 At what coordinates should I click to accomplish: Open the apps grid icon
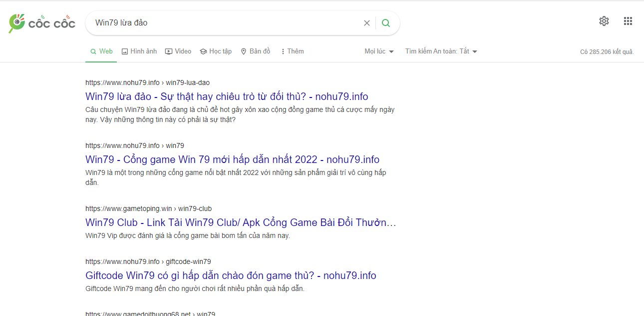tap(628, 21)
